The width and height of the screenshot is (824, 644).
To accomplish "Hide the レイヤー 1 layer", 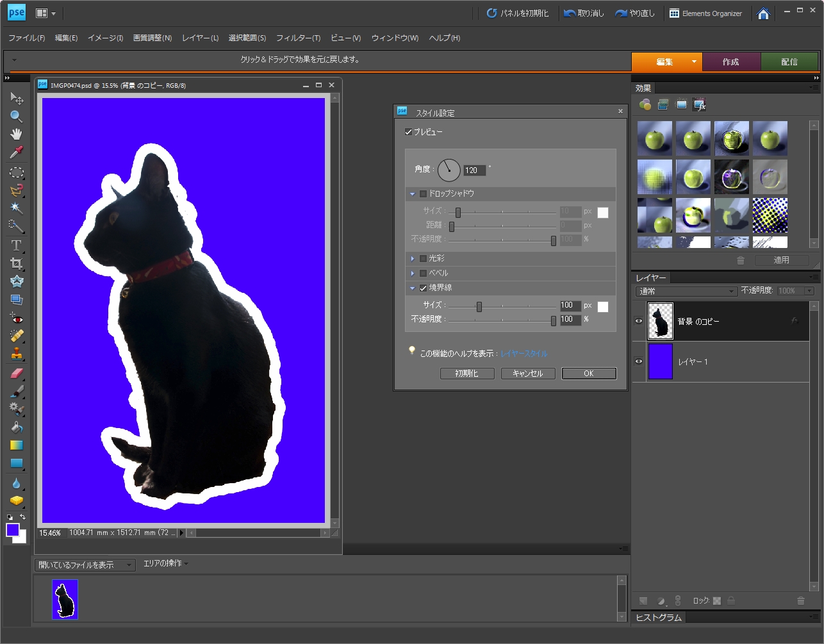I will 639,361.
